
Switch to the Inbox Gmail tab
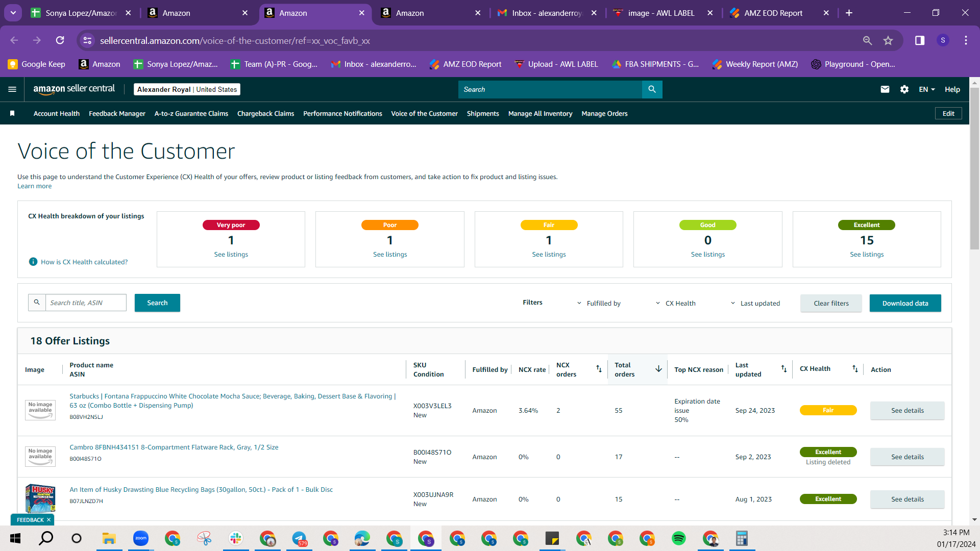coord(547,13)
